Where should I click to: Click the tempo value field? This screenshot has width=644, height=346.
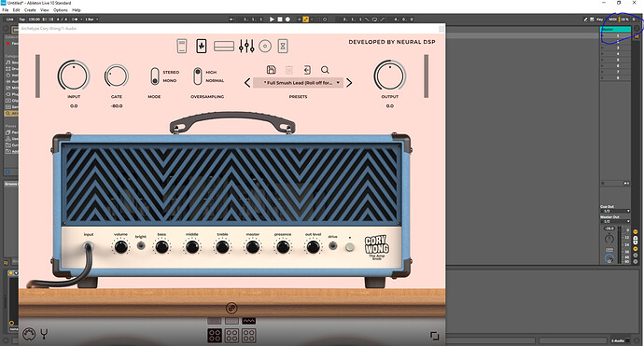(35, 20)
